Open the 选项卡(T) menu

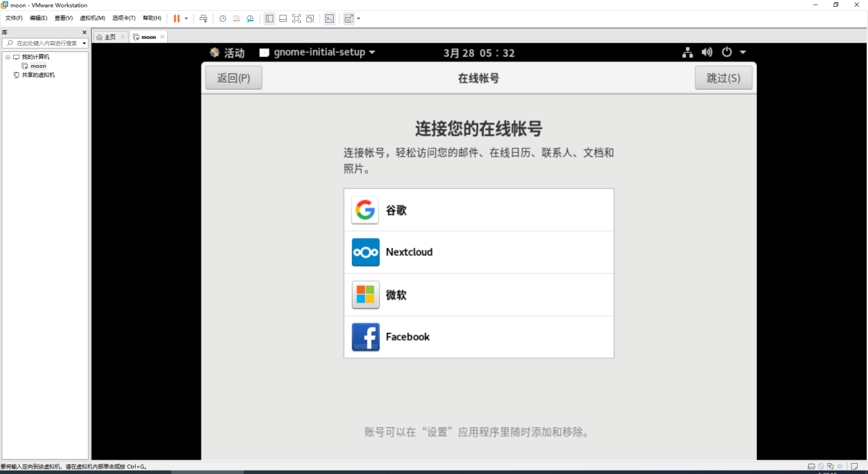(x=124, y=18)
